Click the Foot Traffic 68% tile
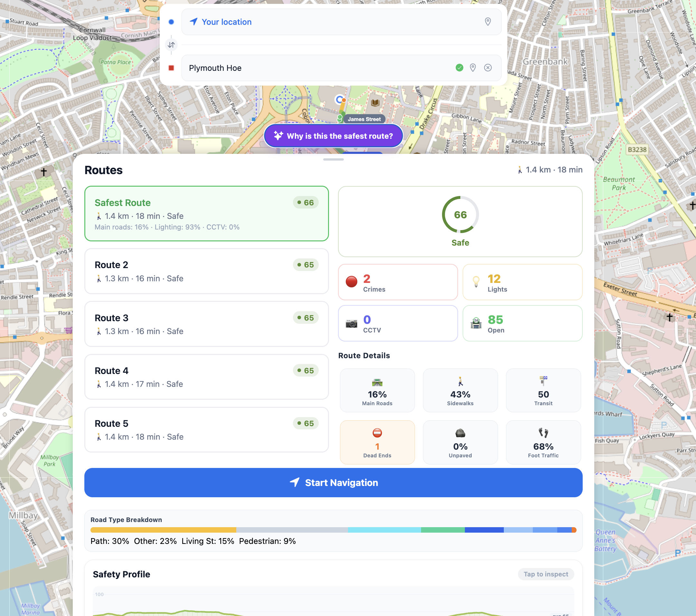This screenshot has width=696, height=616. pyautogui.click(x=543, y=442)
